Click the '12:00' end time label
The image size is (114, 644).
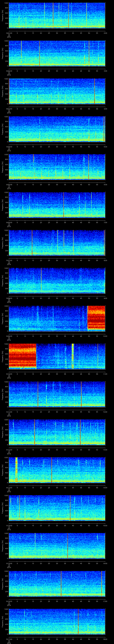pyautogui.click(x=105, y=412)
